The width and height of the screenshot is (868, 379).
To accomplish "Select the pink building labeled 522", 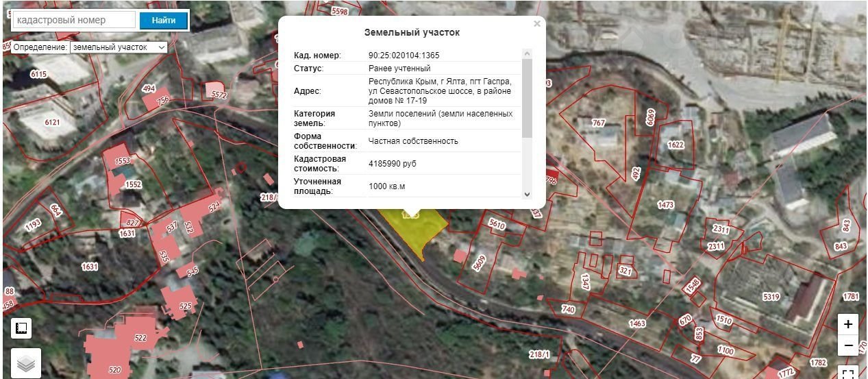I will click(140, 338).
